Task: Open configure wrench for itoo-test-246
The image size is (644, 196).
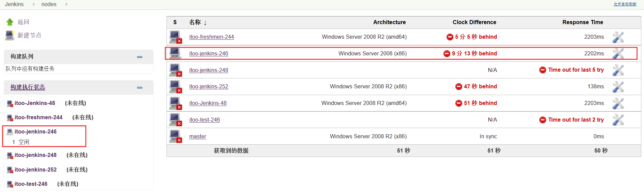Action: click(x=618, y=120)
